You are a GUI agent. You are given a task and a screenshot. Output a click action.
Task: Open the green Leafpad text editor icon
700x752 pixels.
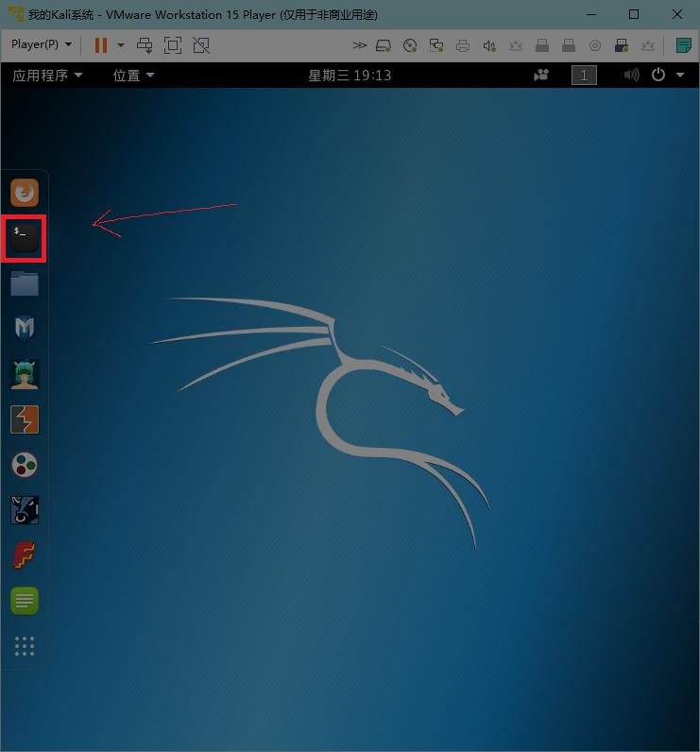(x=25, y=601)
